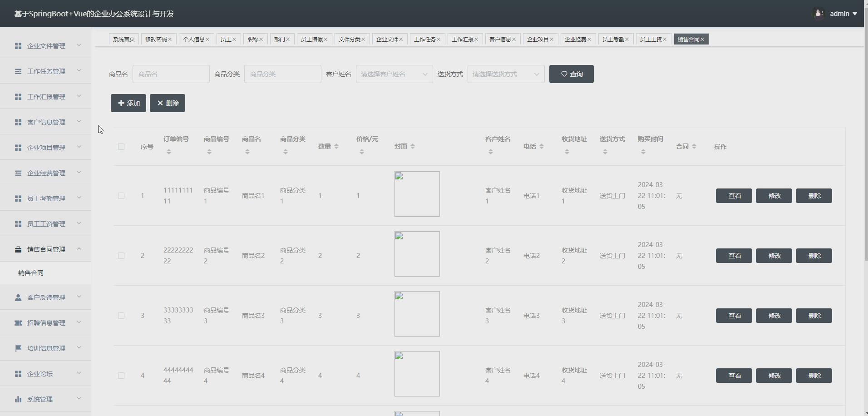Open the 请选择送货方式 dropdown

point(506,74)
